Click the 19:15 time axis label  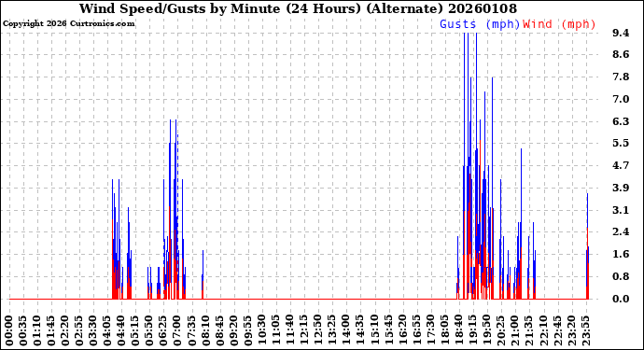[472, 331]
